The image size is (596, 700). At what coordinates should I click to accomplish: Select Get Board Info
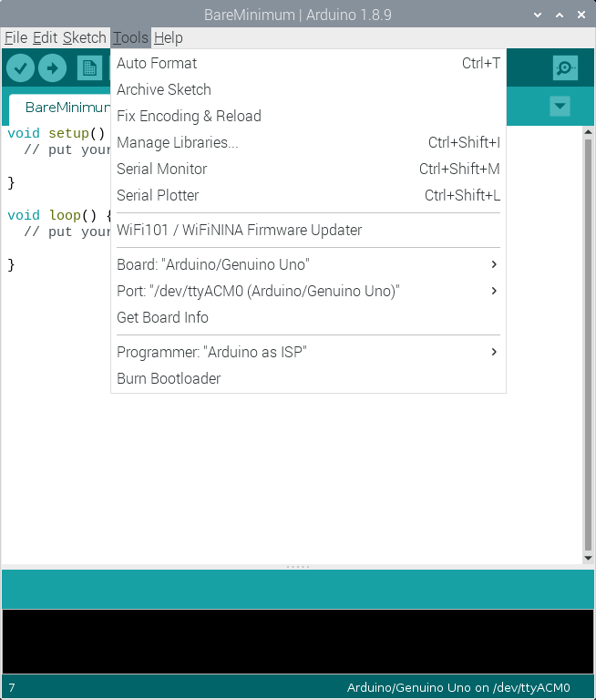click(308, 317)
